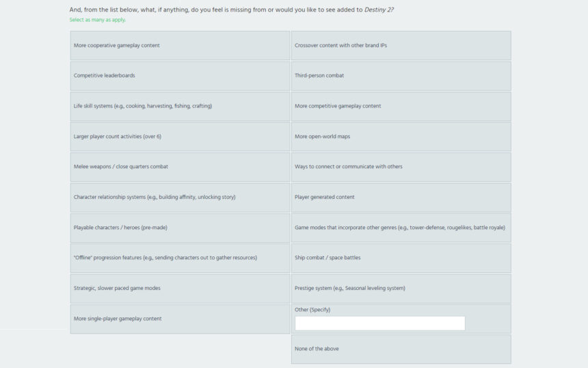Check the 'Competitive leaderboards' option
The image size is (588, 368).
point(180,76)
